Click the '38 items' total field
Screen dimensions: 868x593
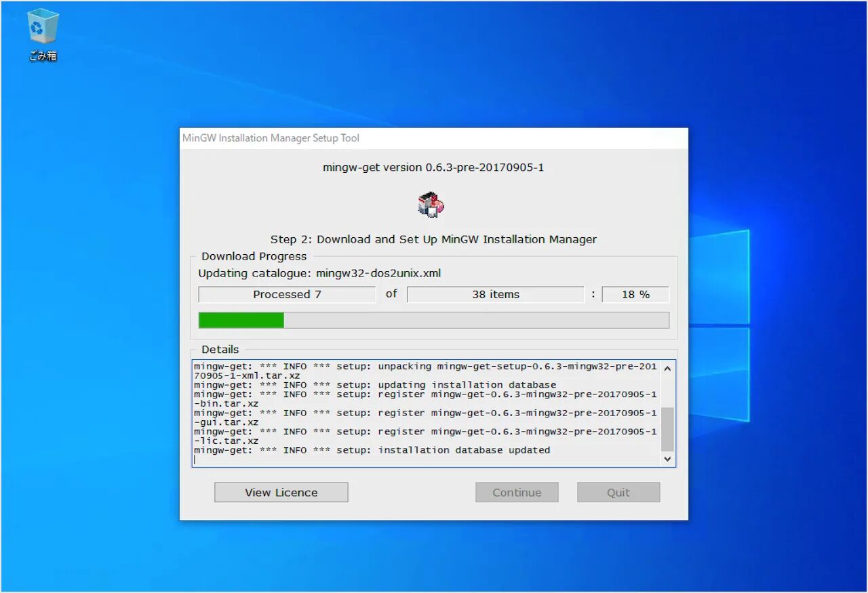coord(496,295)
